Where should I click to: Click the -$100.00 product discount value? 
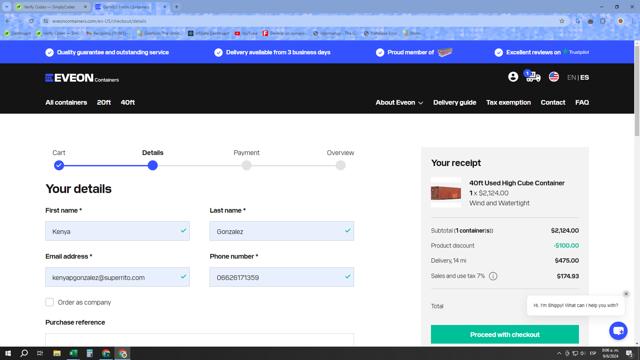point(566,246)
